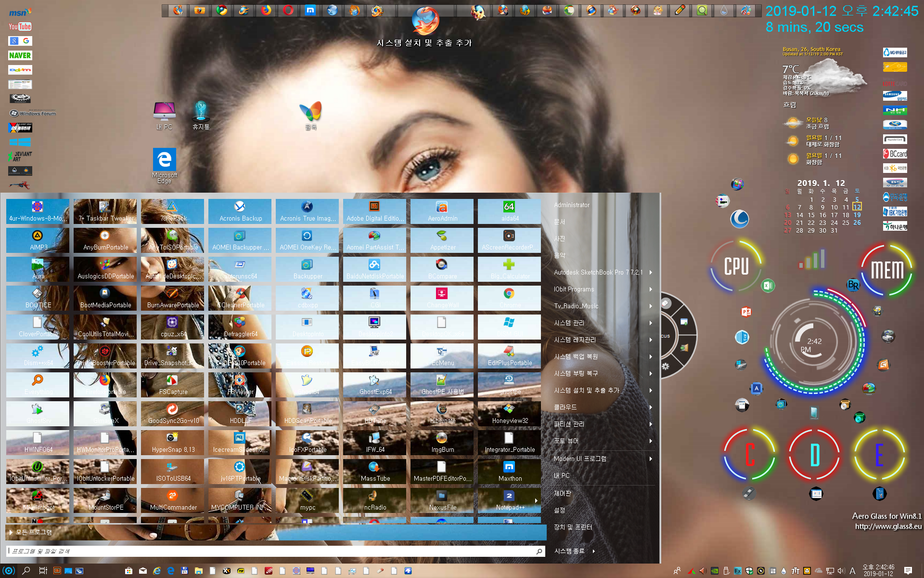The height and width of the screenshot is (578, 924).
Task: Open taskbar search magnifier icon
Action: click(26, 571)
